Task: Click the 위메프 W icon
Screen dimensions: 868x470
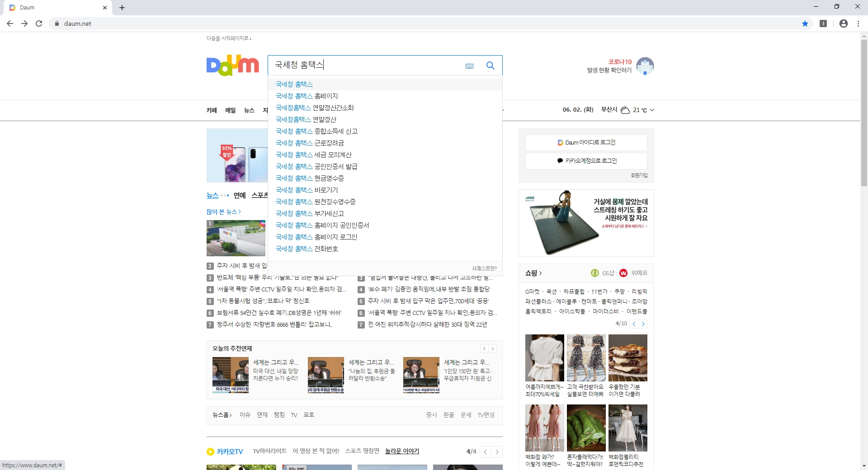Action: point(623,273)
